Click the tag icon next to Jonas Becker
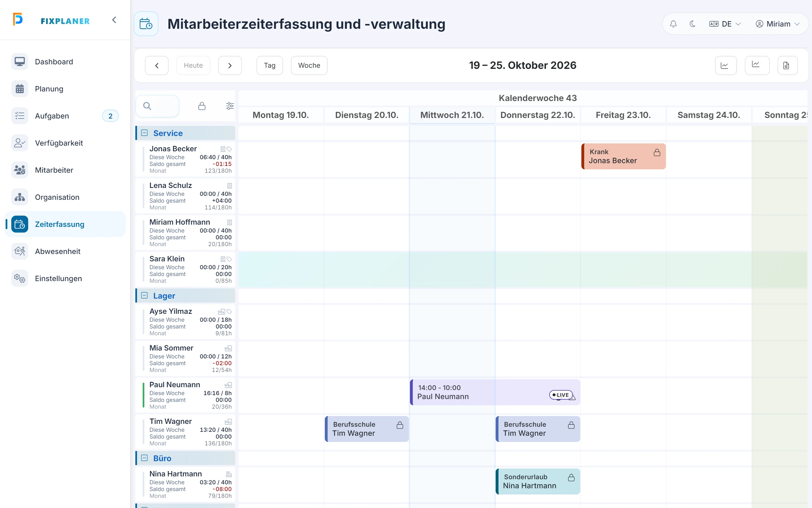 [x=230, y=149]
